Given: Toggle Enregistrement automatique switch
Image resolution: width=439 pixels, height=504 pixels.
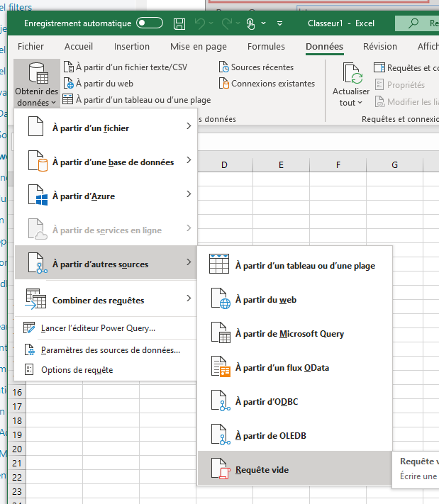Looking at the screenshot, I should 150,23.
